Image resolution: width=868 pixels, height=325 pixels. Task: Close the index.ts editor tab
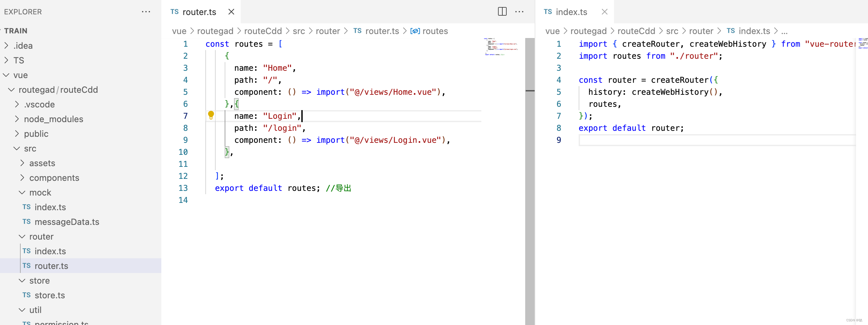604,12
